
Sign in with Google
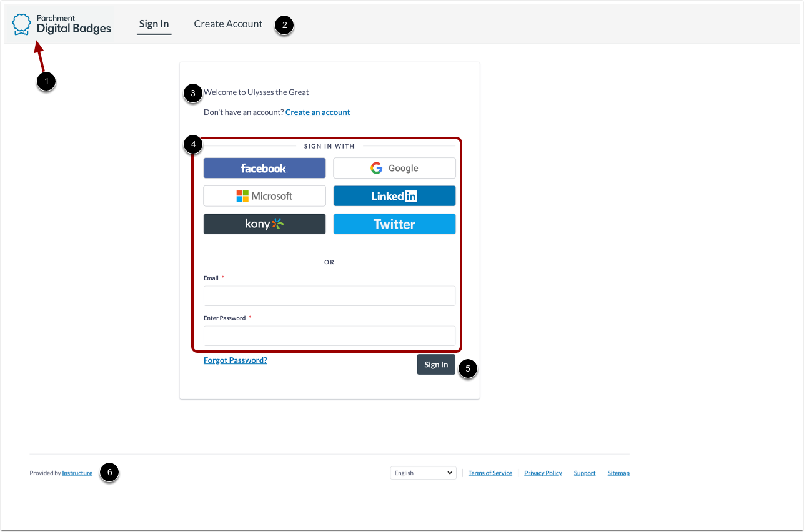tap(394, 168)
